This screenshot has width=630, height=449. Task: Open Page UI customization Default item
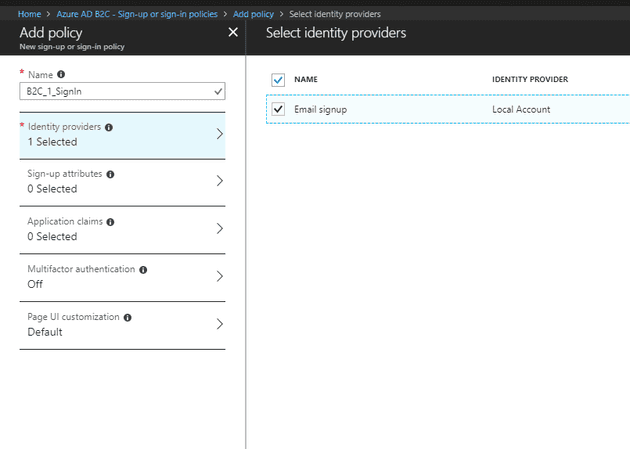[122, 325]
